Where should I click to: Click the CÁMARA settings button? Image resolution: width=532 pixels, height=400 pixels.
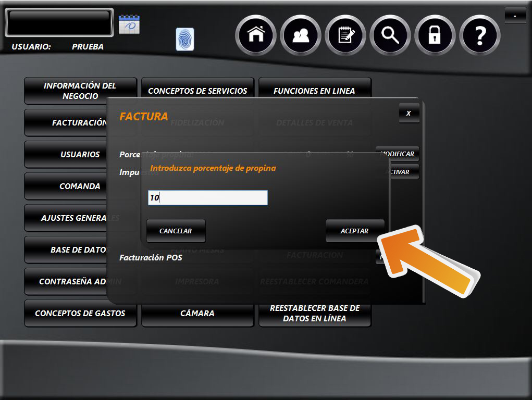(197, 314)
